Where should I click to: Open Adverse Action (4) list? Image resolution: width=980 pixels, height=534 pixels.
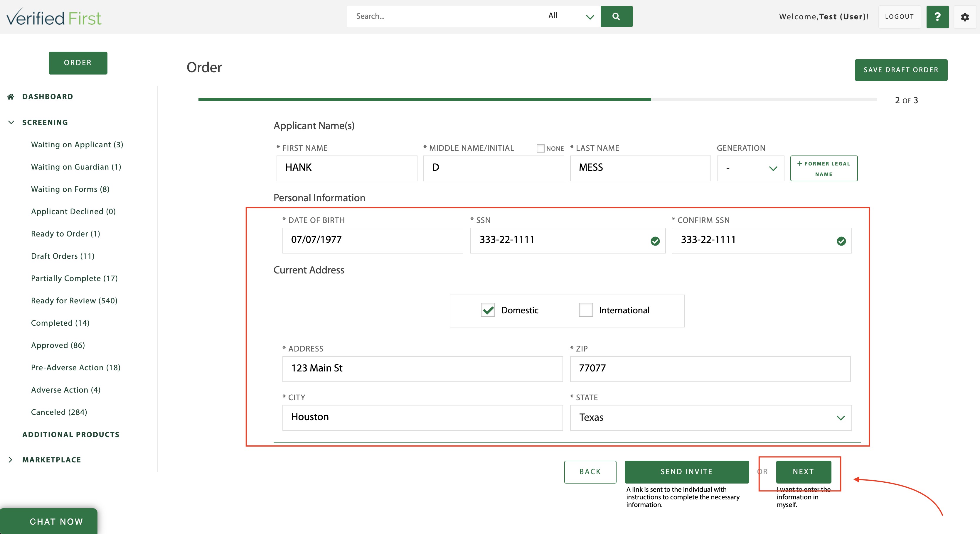pos(66,390)
